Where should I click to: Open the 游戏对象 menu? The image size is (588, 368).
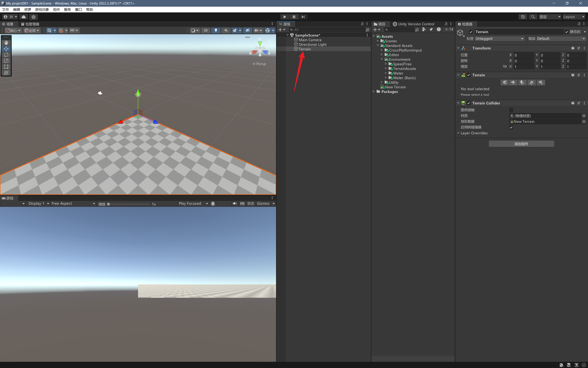[x=42, y=9]
